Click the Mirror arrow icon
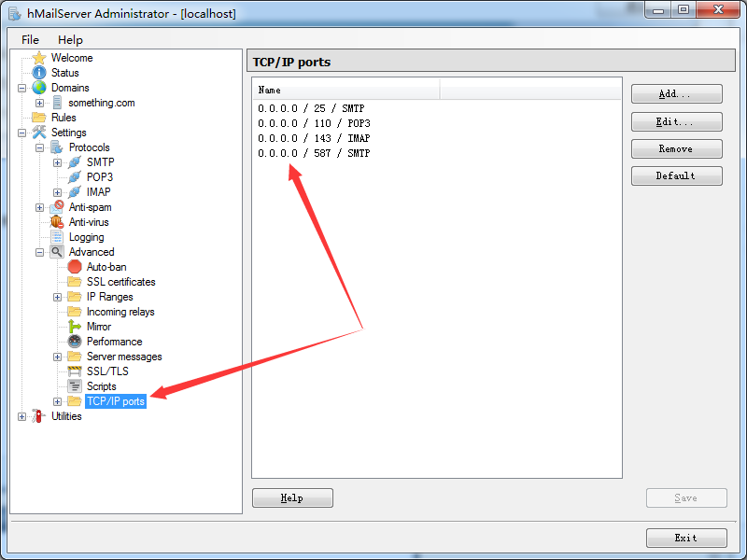This screenshot has height=560, width=747. click(75, 327)
